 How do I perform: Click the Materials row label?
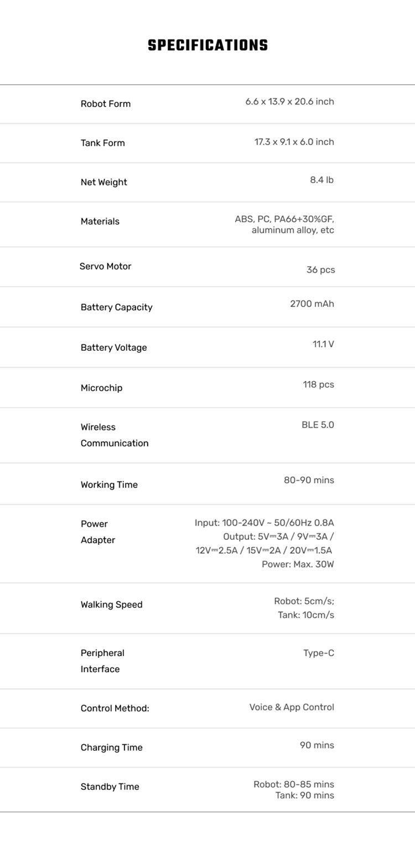pos(100,222)
